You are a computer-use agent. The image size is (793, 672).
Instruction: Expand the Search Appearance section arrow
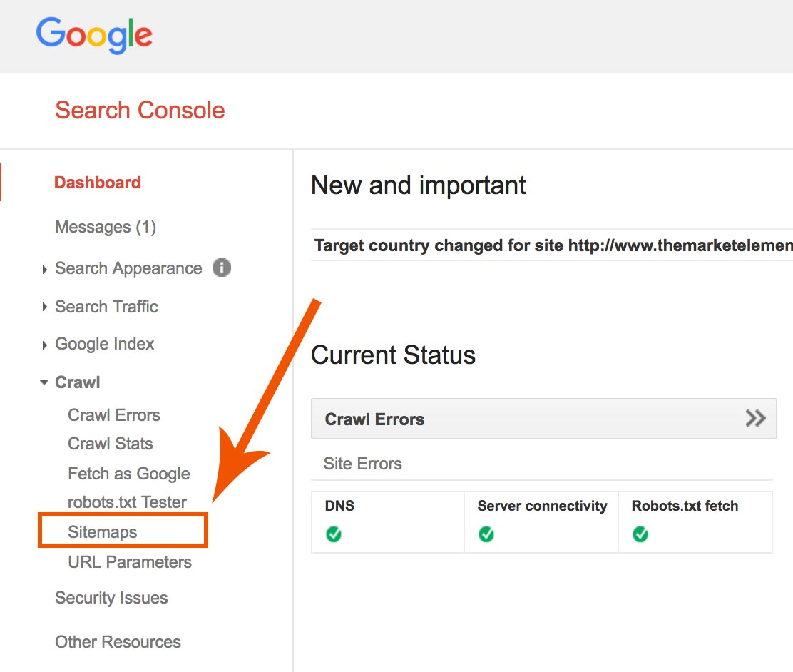[x=44, y=269]
